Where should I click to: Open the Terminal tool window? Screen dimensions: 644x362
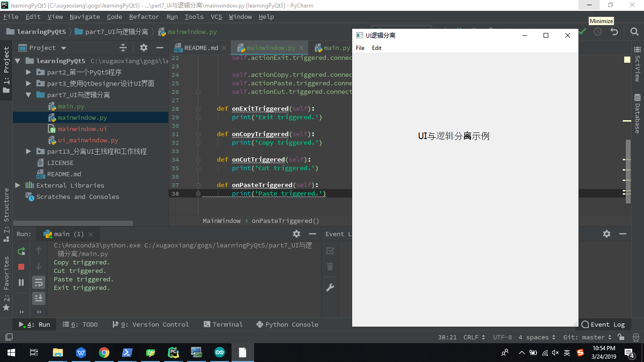223,324
